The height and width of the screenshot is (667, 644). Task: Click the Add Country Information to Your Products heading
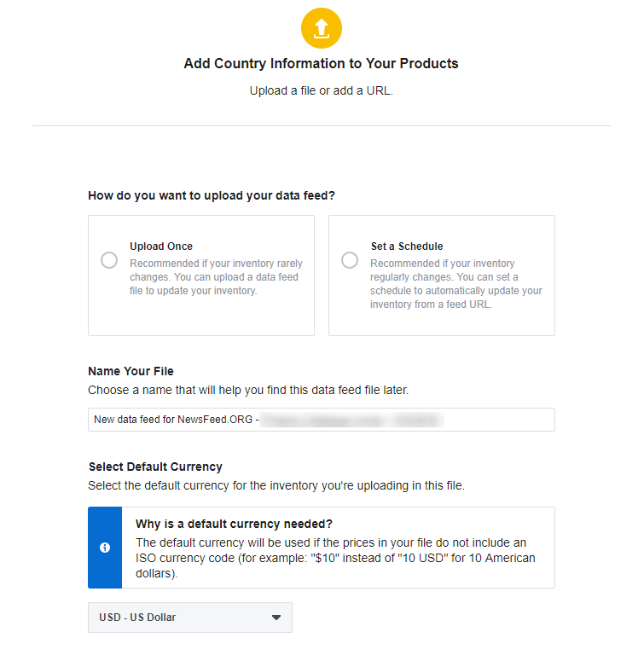(x=322, y=63)
